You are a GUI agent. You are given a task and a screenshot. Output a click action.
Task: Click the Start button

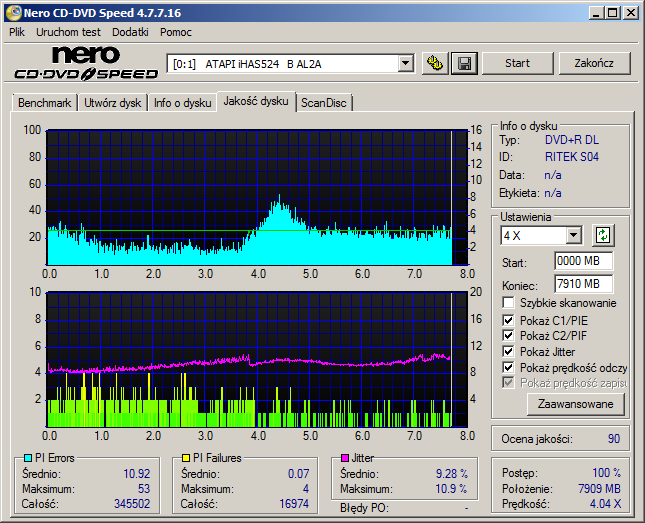517,63
